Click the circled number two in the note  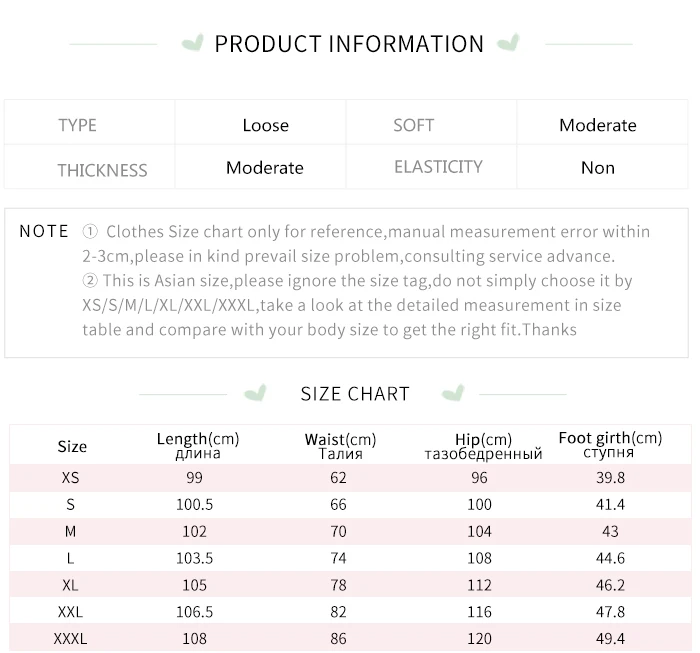pos(90,281)
